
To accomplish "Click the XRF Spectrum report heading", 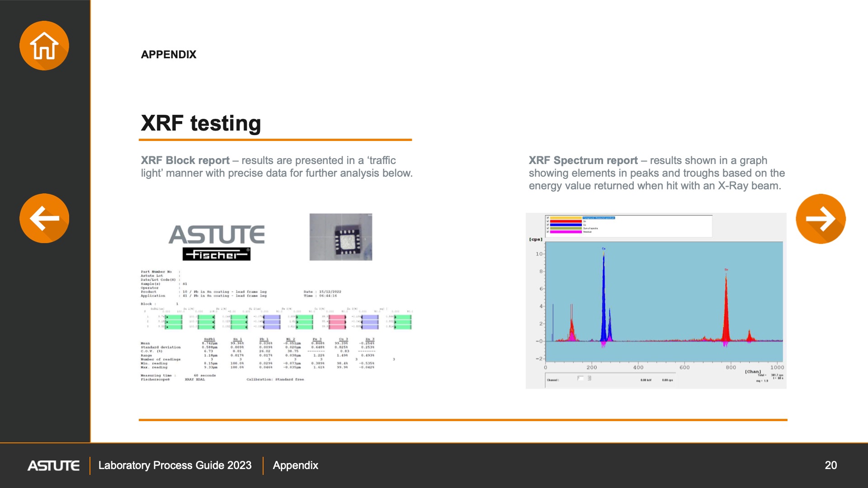I will 583,160.
